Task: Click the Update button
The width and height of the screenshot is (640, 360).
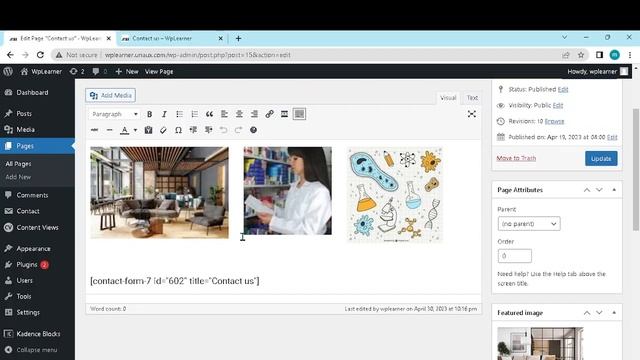Action: tap(601, 158)
